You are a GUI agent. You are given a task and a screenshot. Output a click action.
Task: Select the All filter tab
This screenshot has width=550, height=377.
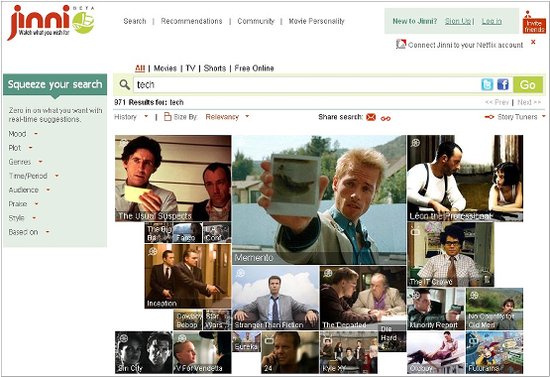140,68
